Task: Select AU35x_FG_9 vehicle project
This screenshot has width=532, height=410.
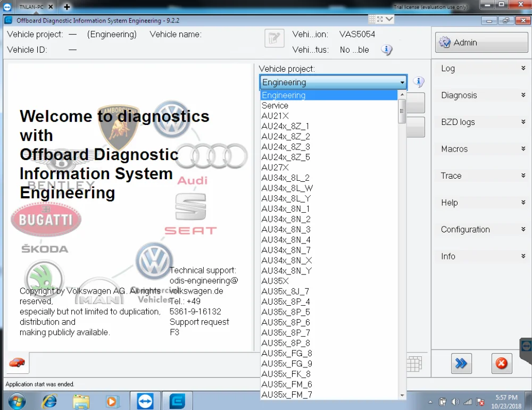Action: (x=329, y=364)
